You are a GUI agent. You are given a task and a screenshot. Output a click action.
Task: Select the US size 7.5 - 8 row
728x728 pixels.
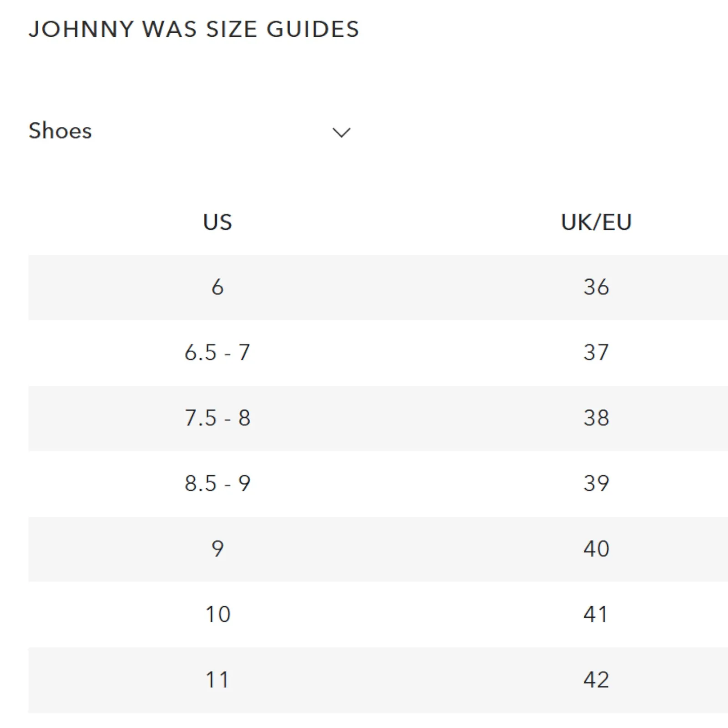(218, 418)
